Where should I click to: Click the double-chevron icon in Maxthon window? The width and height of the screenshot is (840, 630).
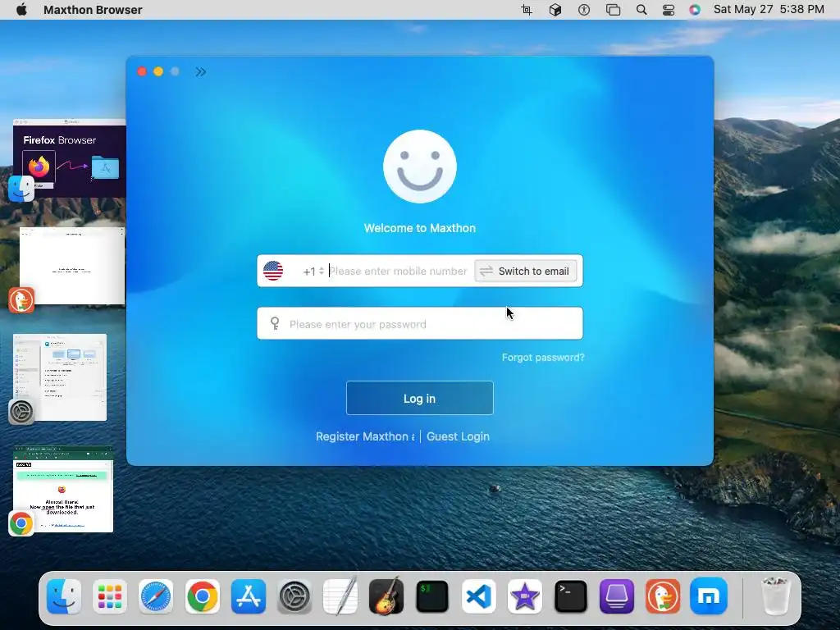(x=201, y=72)
